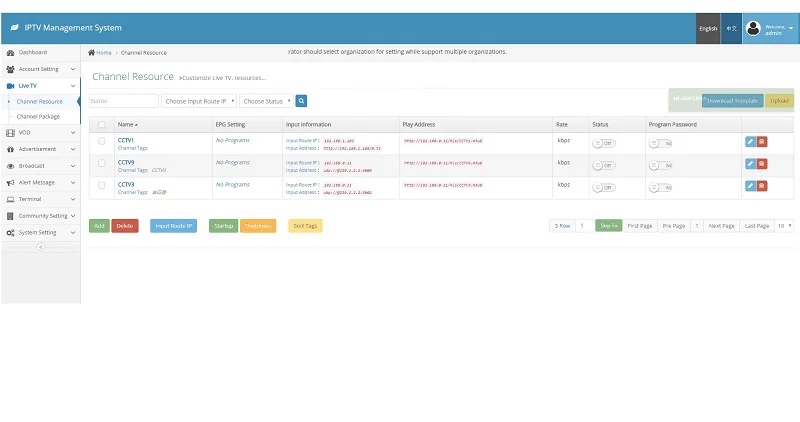Expand the Advertisement chevron
This screenshot has height=422, width=800.
tap(73, 150)
